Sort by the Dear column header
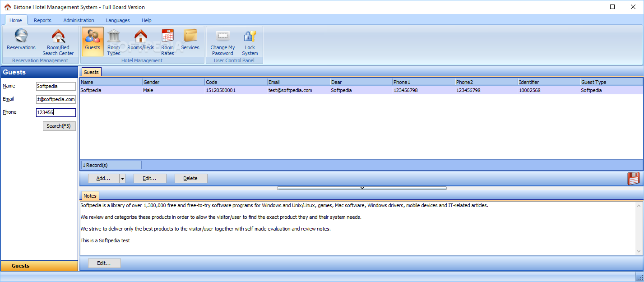Image resolution: width=644 pixels, height=282 pixels. 361,82
